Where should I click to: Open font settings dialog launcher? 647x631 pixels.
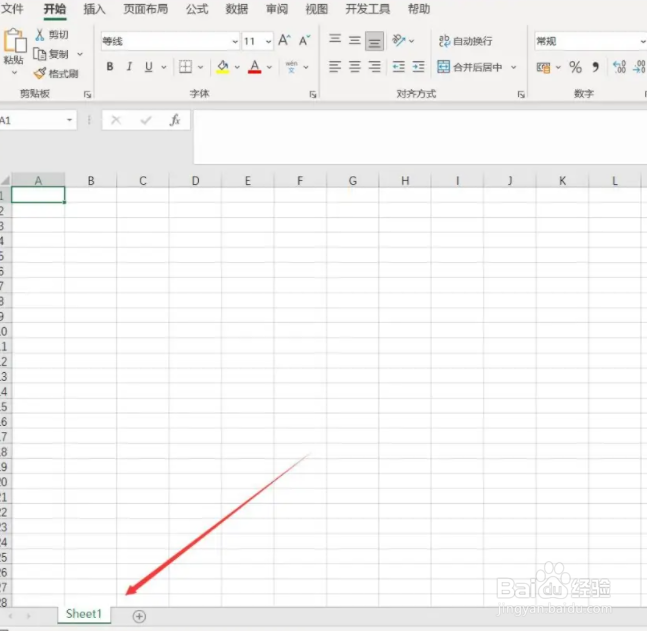pos(313,95)
